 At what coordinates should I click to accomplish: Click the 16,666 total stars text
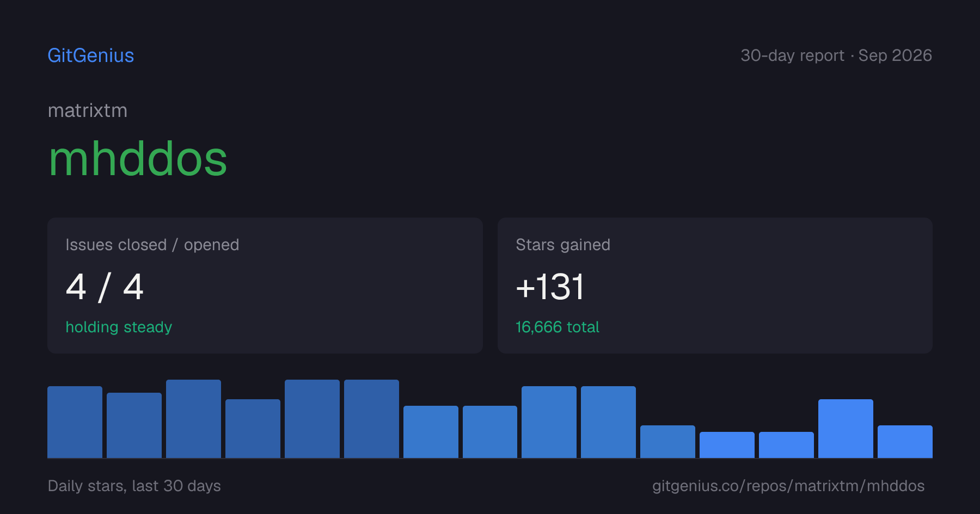[x=558, y=327]
